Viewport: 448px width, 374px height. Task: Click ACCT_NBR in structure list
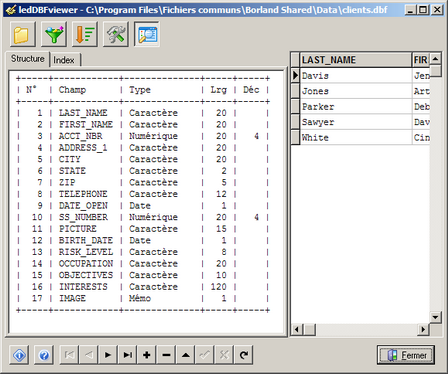[80, 136]
